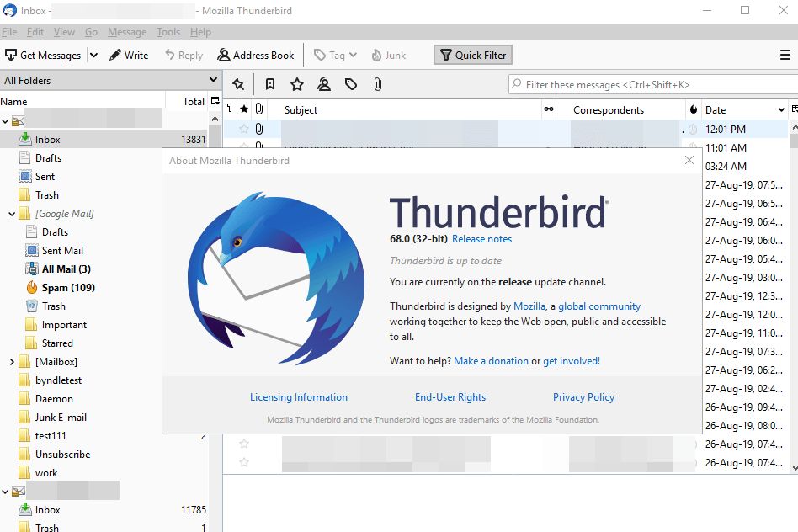Toggle the Quick Filter bar
This screenshot has width=798, height=532.
point(472,56)
